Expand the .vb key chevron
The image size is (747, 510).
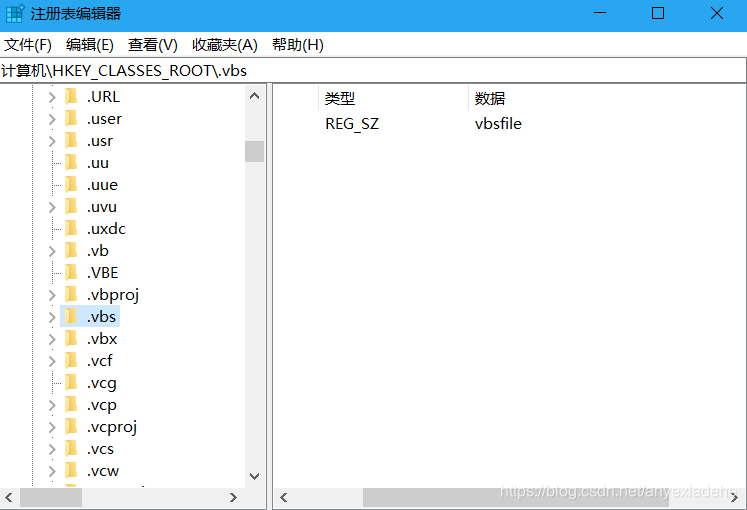click(x=52, y=251)
